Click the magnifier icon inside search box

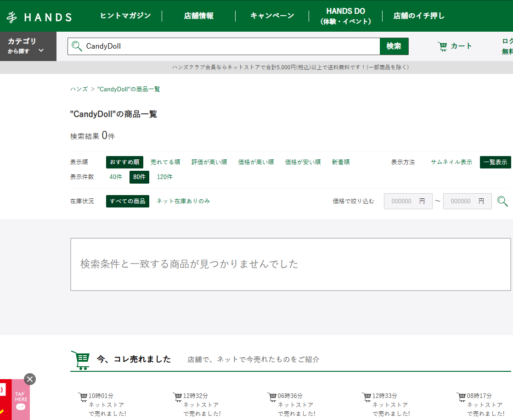(x=77, y=46)
